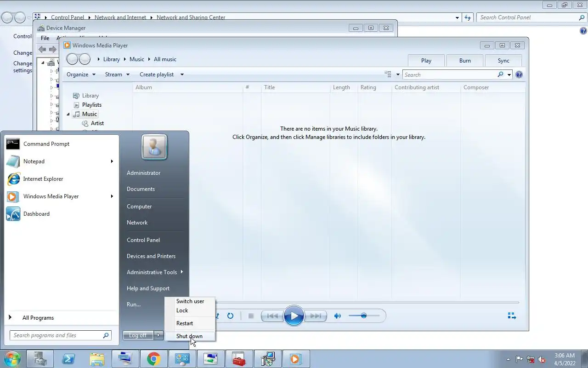The height and width of the screenshot is (368, 588).
Task: Open Dashboard from Start menu
Action: pyautogui.click(x=62, y=214)
